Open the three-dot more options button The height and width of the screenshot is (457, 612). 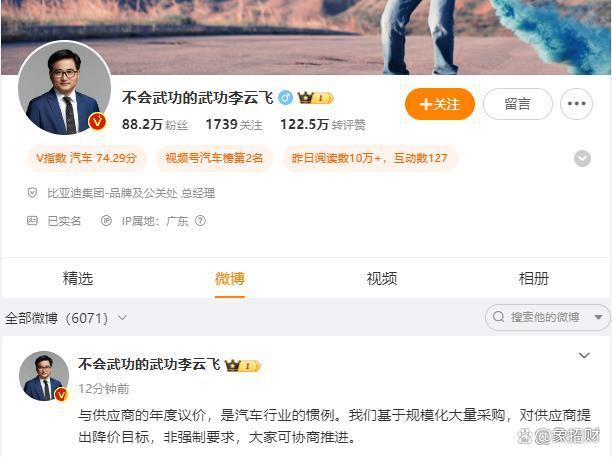(576, 104)
